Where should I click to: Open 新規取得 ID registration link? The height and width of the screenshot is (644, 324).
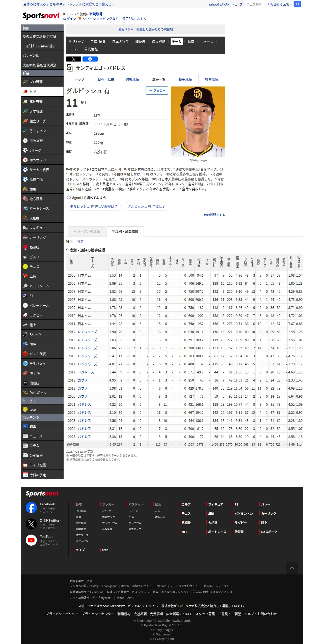(x=96, y=14)
